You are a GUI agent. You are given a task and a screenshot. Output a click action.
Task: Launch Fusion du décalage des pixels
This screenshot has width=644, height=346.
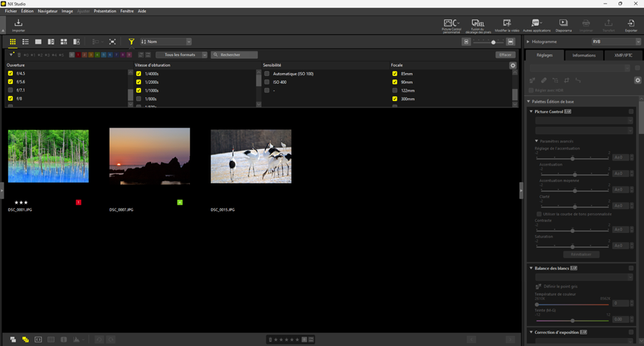tap(477, 25)
